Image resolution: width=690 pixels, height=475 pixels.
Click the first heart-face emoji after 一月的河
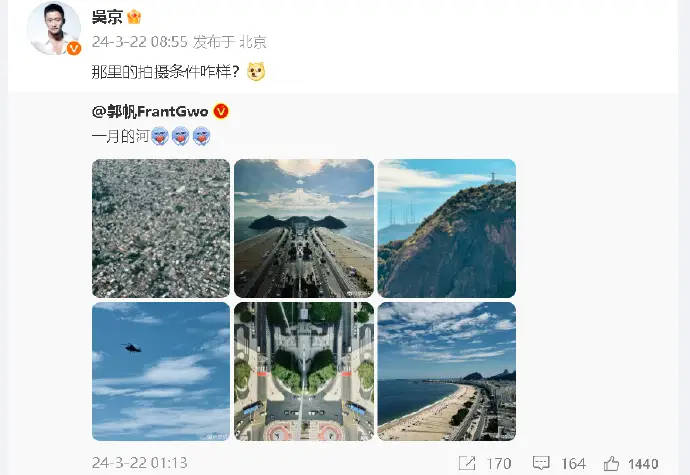(x=160, y=136)
